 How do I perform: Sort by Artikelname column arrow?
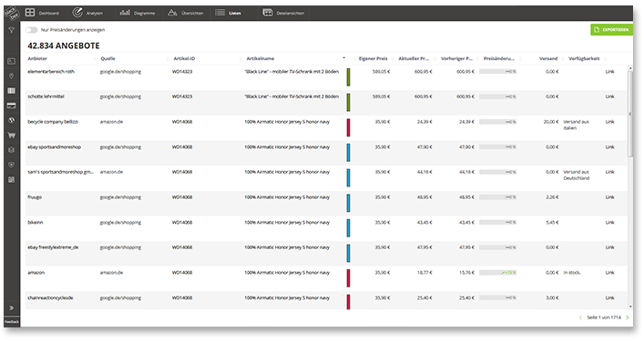click(343, 58)
